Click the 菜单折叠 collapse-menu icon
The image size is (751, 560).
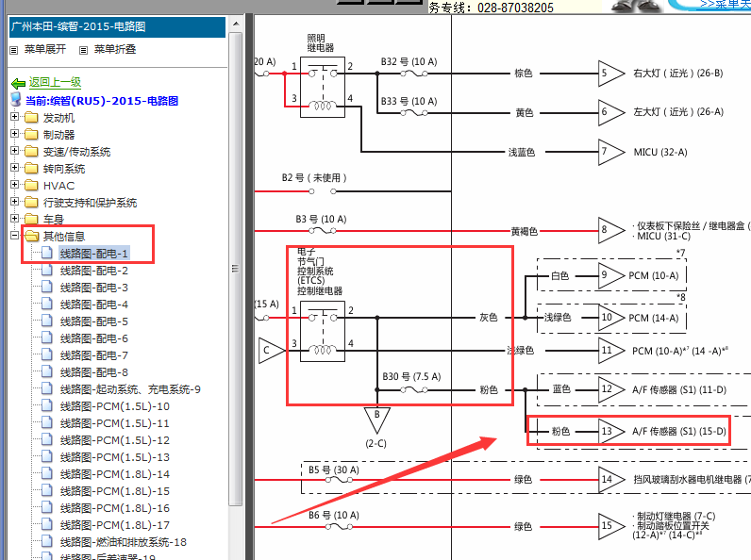(x=83, y=50)
